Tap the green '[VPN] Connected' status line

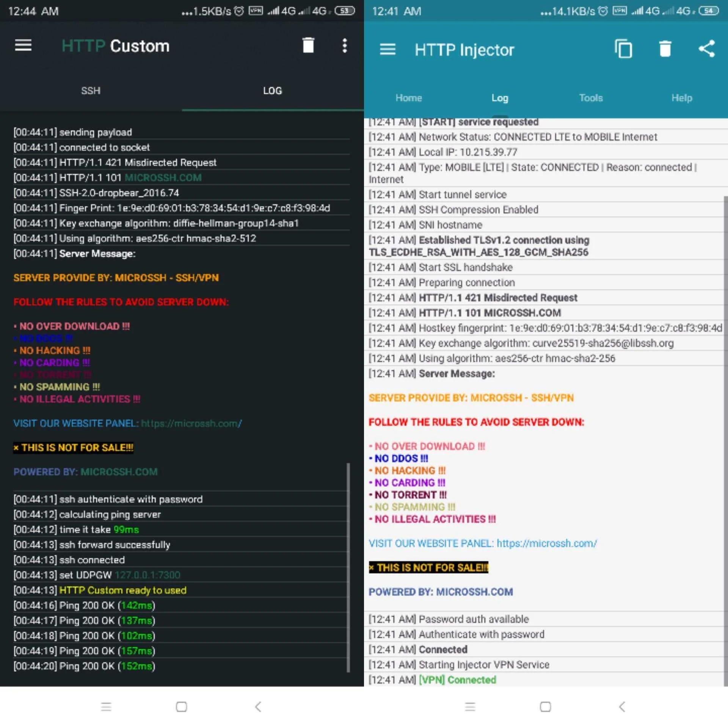tap(433, 680)
